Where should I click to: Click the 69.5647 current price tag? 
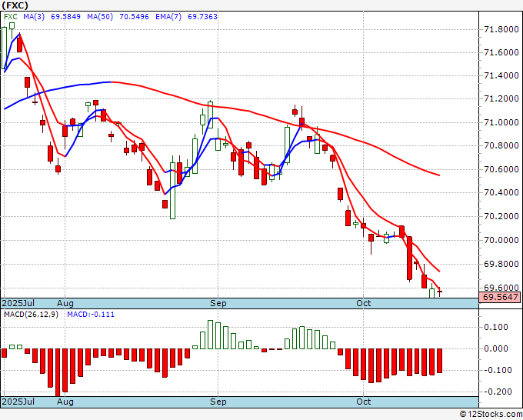(501, 297)
